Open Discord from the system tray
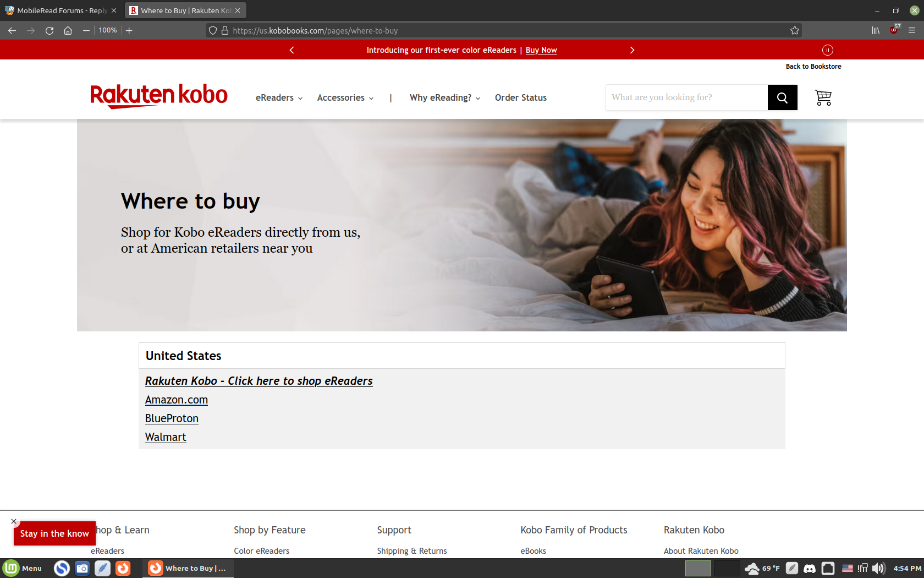The height and width of the screenshot is (578, 924). point(810,568)
